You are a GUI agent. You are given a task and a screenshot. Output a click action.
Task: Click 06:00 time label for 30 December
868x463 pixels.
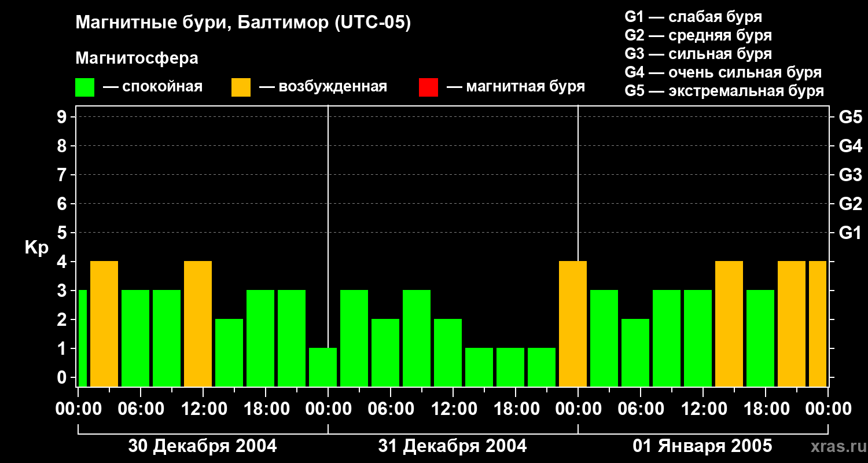point(141,409)
